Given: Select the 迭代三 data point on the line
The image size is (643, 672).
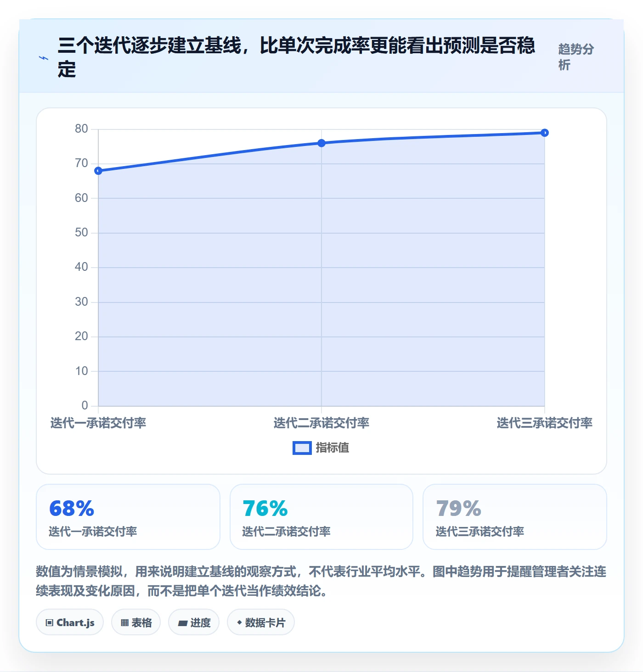Looking at the screenshot, I should pyautogui.click(x=545, y=133).
